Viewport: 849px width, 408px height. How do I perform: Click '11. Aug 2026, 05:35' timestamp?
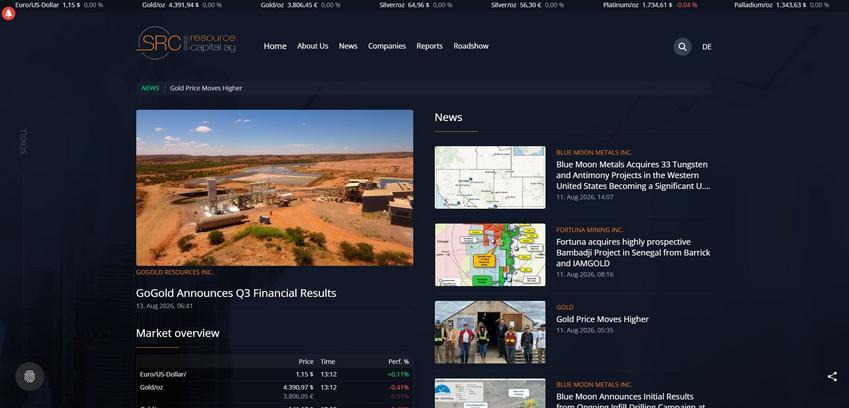pyautogui.click(x=585, y=331)
